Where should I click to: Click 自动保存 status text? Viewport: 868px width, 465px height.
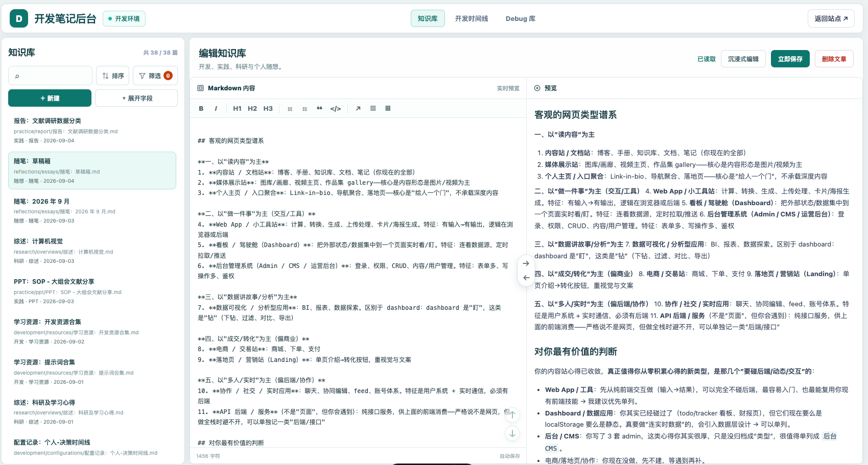(x=509, y=456)
